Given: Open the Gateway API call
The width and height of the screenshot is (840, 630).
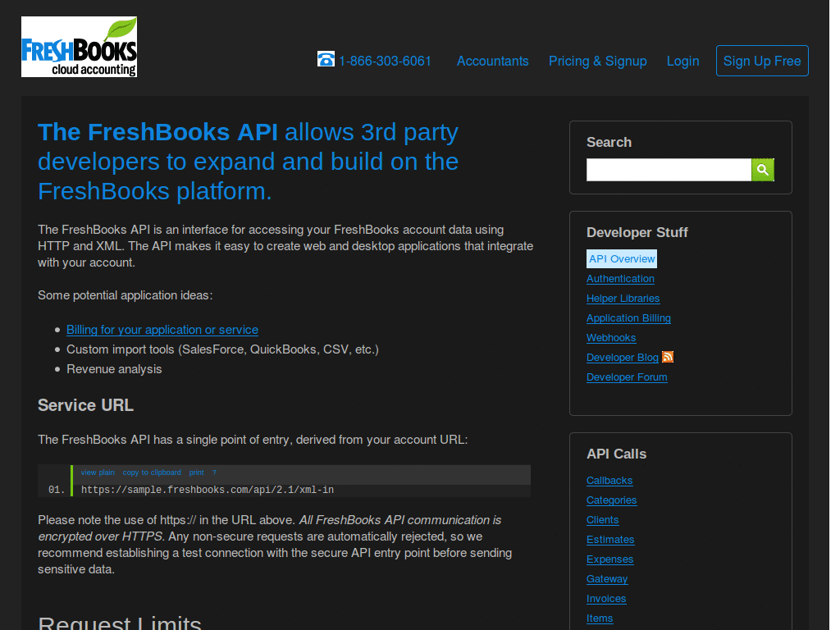Looking at the screenshot, I should (x=607, y=579).
